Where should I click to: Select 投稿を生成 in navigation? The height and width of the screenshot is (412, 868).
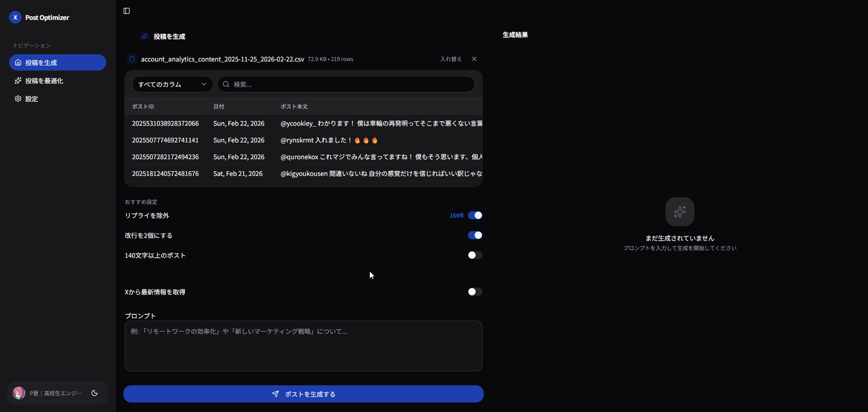(x=57, y=62)
